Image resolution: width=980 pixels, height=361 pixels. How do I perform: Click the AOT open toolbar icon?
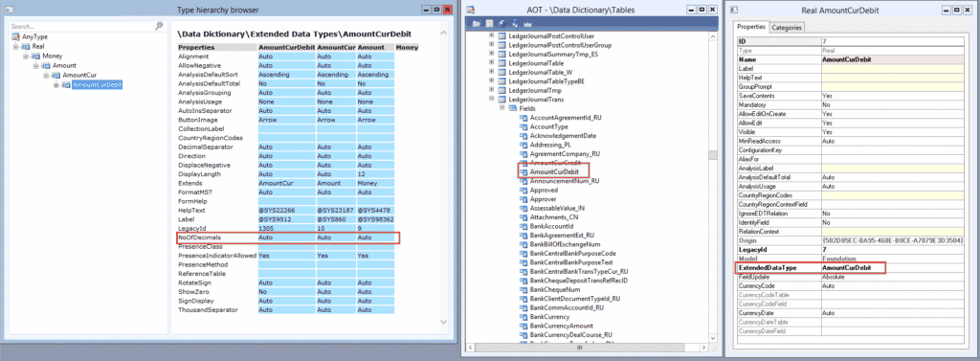(476, 24)
